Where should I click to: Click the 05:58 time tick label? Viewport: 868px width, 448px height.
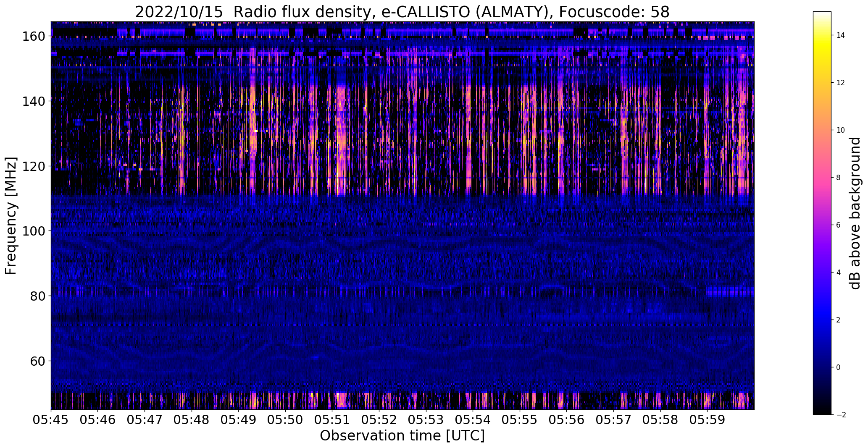(660, 419)
